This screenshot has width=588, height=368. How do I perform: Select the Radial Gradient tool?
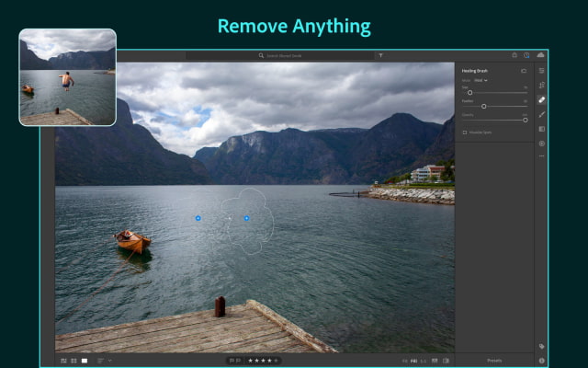[x=541, y=144]
